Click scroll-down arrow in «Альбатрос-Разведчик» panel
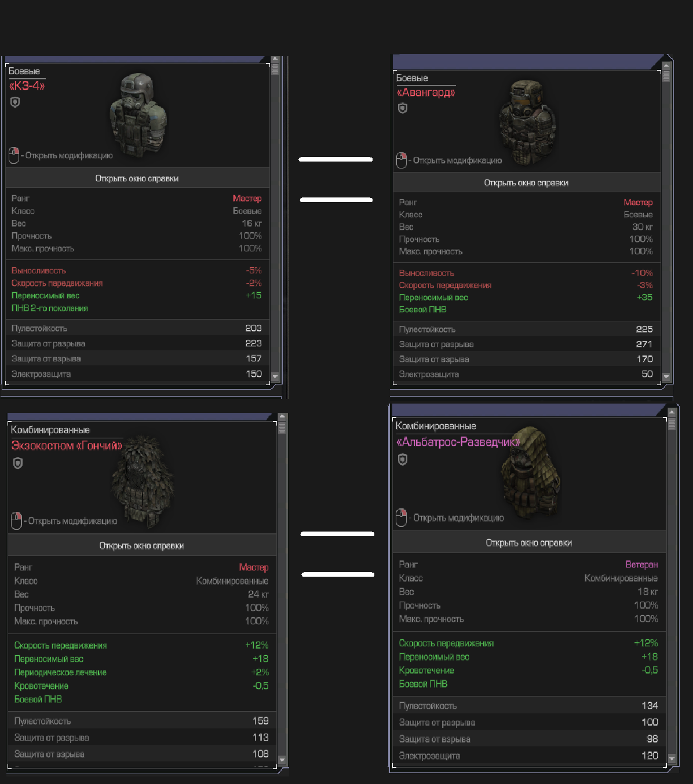 pyautogui.click(x=672, y=759)
